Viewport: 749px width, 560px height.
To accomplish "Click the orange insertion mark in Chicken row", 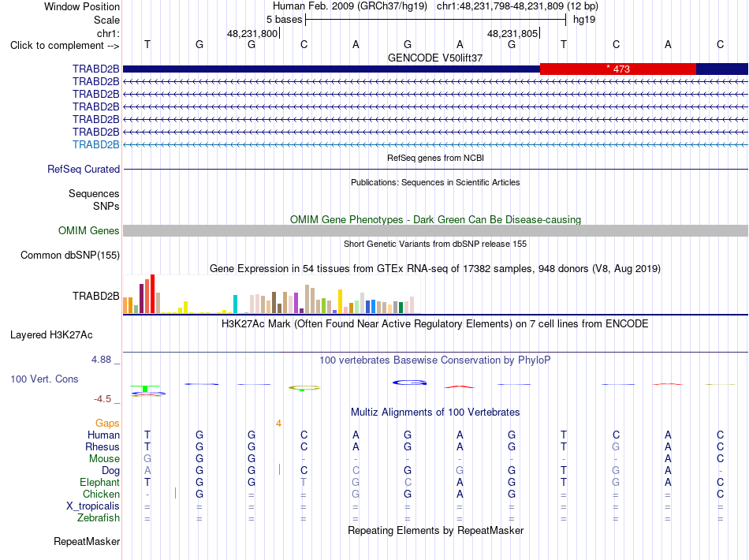I will [x=175, y=493].
